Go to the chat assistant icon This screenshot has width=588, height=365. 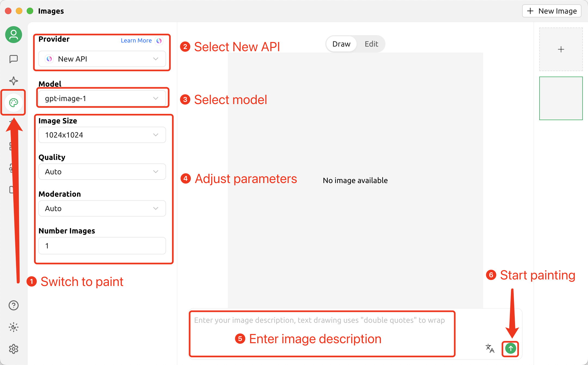(13, 59)
